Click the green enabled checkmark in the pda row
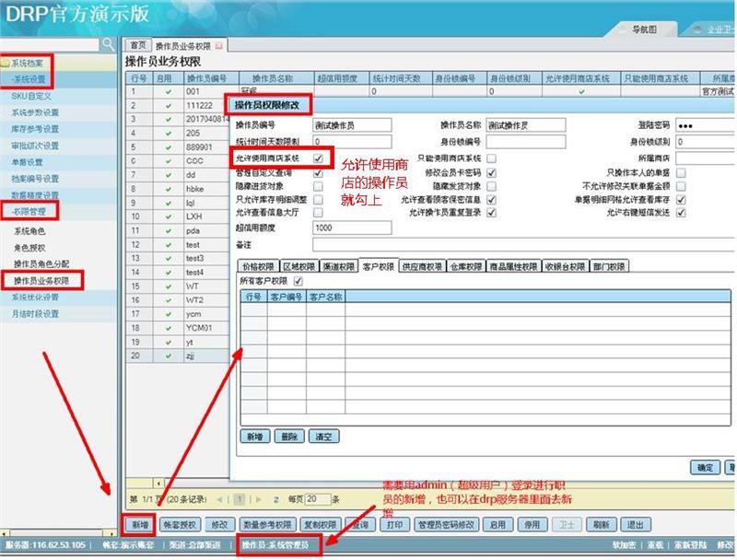This screenshot has width=737, height=560. click(169, 230)
